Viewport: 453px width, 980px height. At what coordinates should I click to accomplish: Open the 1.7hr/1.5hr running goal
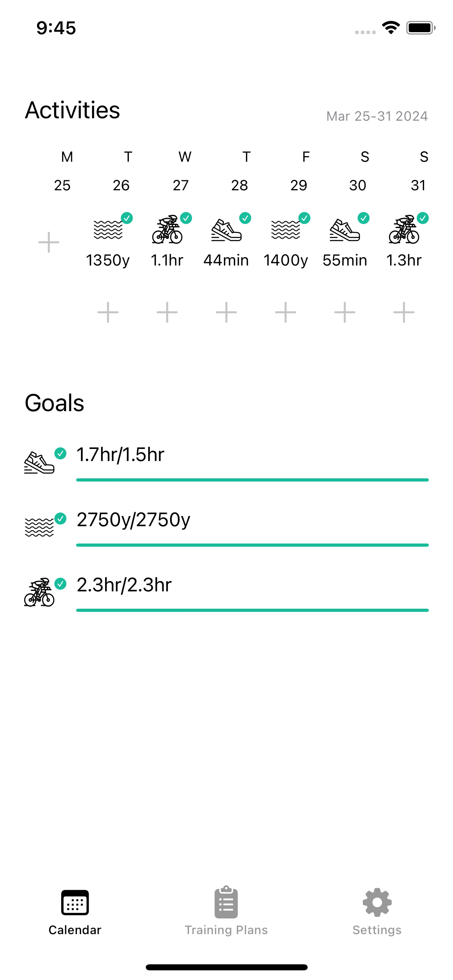120,455
